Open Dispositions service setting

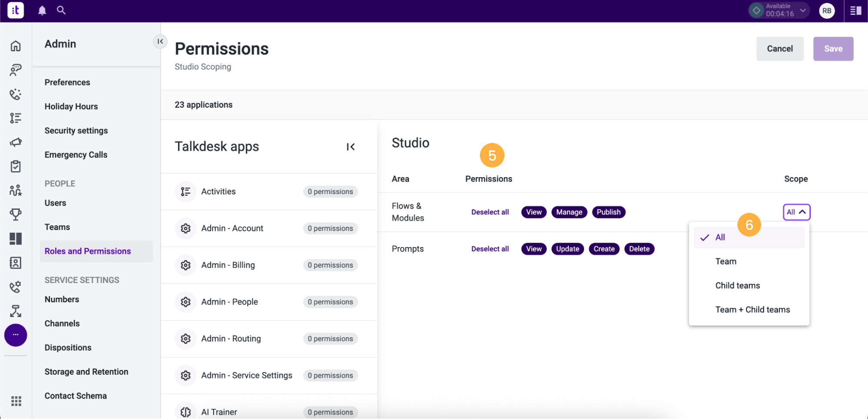(68, 348)
